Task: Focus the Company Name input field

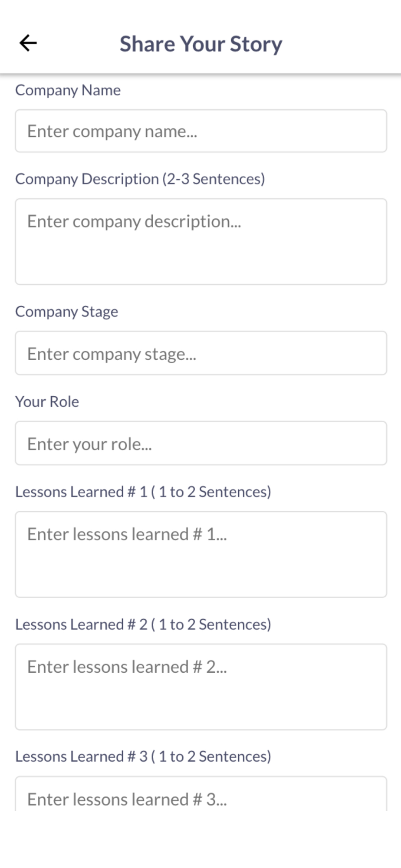Action: (201, 131)
